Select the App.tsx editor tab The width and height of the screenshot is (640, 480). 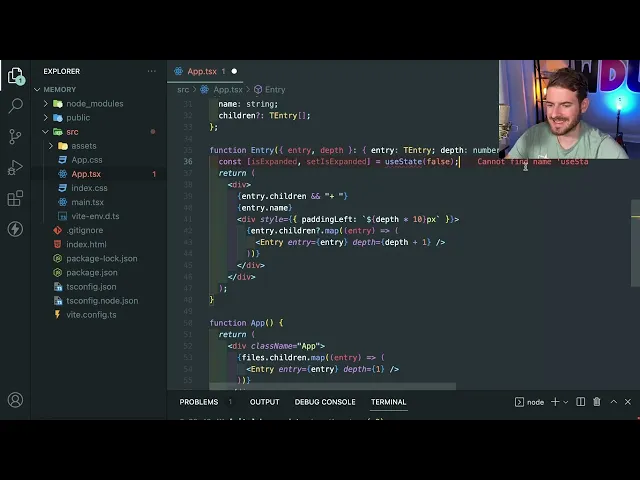click(205, 71)
